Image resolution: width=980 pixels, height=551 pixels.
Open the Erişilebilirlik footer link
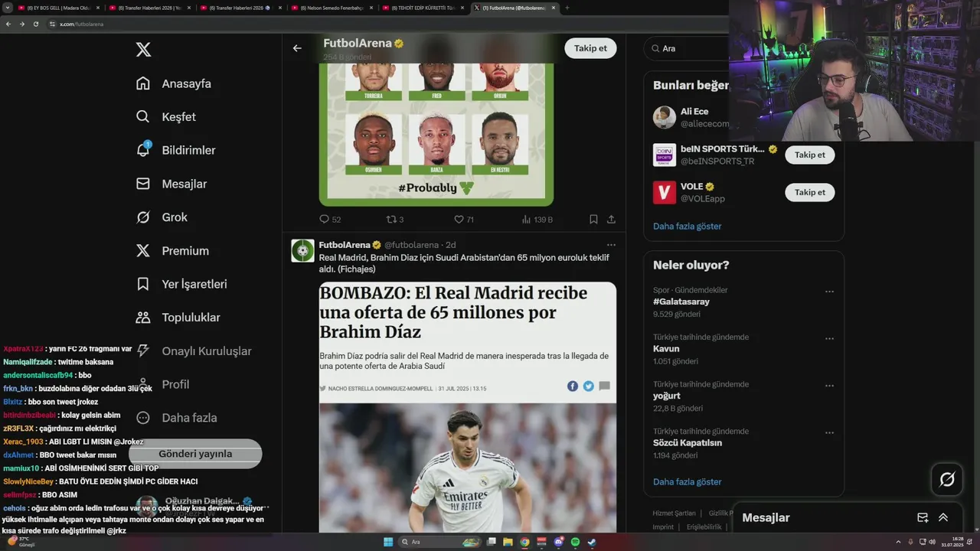tap(704, 527)
